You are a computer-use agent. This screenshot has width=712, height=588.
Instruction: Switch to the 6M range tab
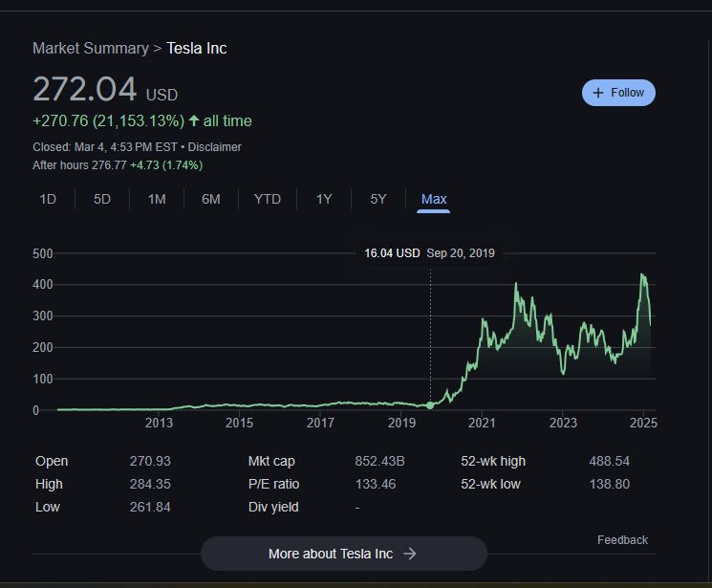(x=211, y=199)
